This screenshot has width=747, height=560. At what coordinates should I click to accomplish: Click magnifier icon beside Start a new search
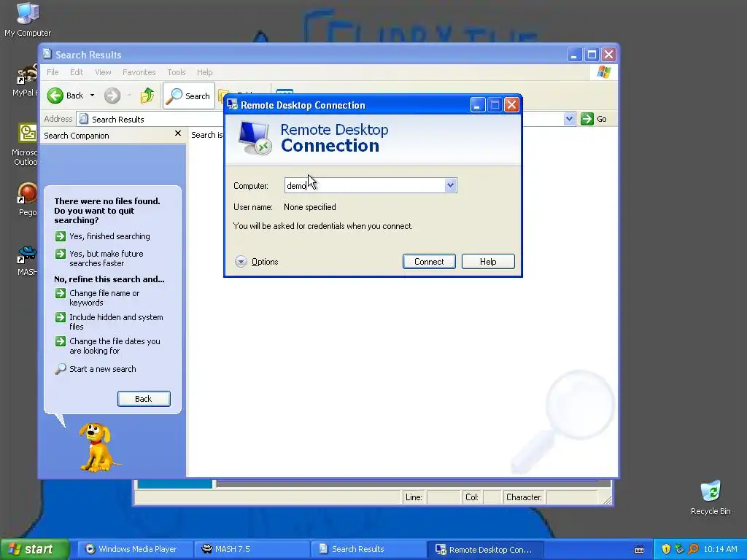(60, 369)
